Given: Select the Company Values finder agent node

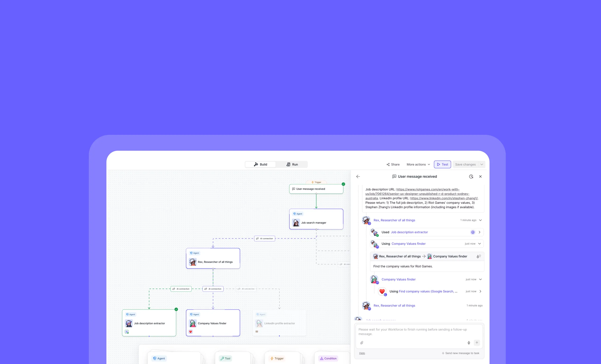Looking at the screenshot, I should [213, 323].
